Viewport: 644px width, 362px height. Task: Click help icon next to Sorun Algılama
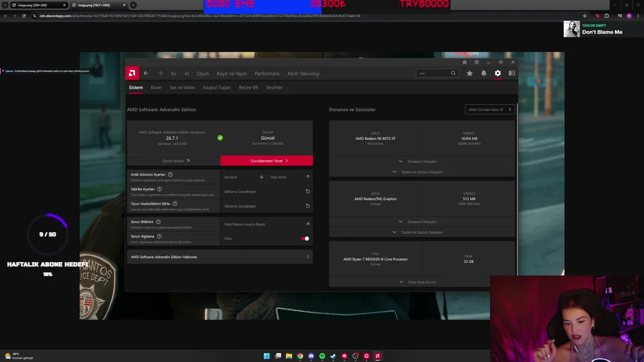(x=159, y=236)
